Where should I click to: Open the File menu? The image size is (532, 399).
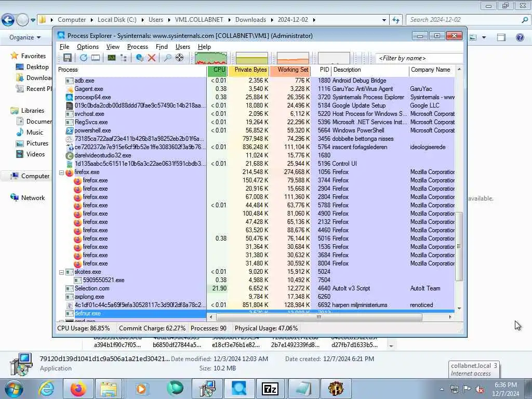point(64,47)
